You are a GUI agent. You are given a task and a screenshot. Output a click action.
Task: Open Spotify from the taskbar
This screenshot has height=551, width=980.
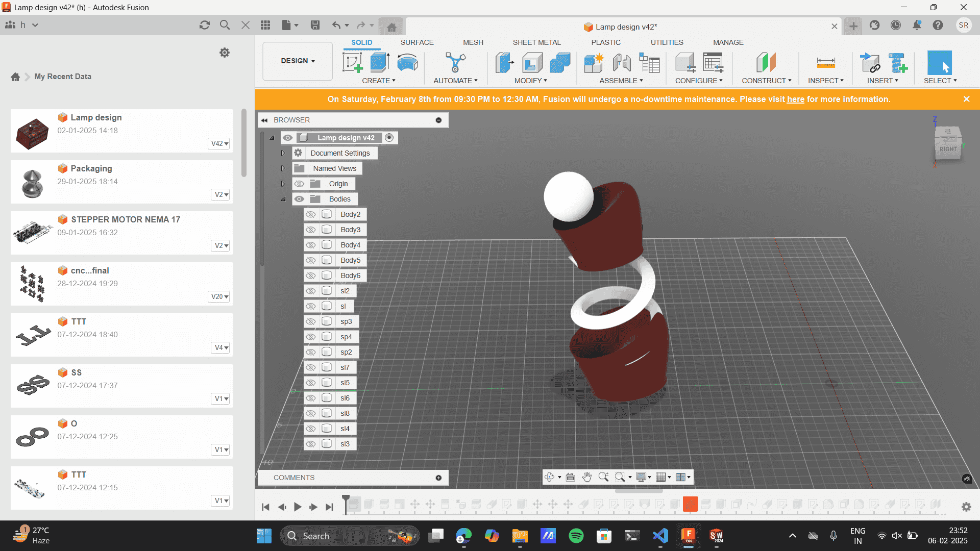pyautogui.click(x=576, y=536)
